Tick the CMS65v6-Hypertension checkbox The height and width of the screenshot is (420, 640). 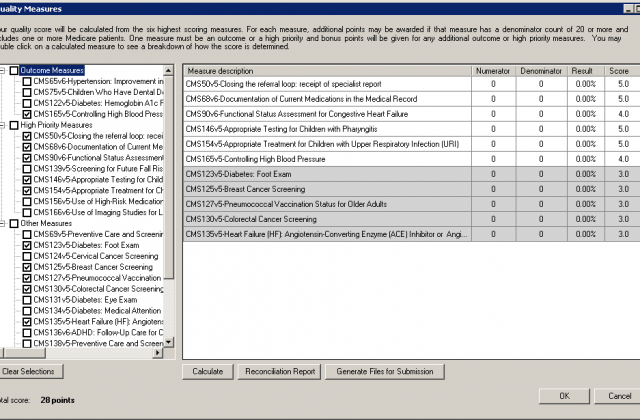point(27,82)
